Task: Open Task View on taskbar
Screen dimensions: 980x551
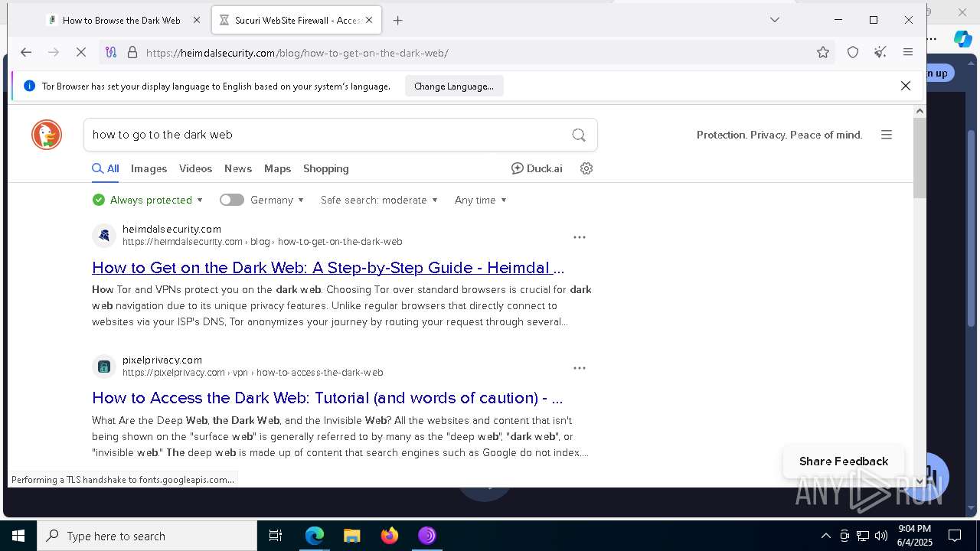Action: [276, 536]
